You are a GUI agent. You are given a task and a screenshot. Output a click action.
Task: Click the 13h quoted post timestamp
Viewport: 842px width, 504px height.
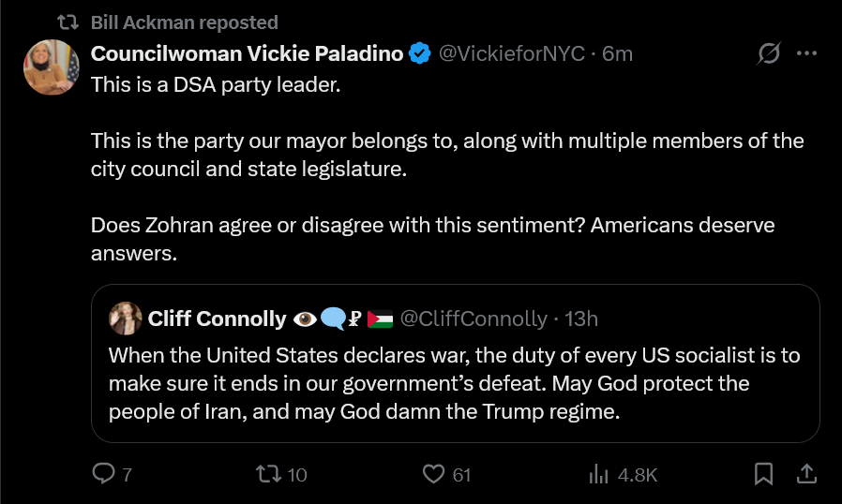tap(581, 319)
